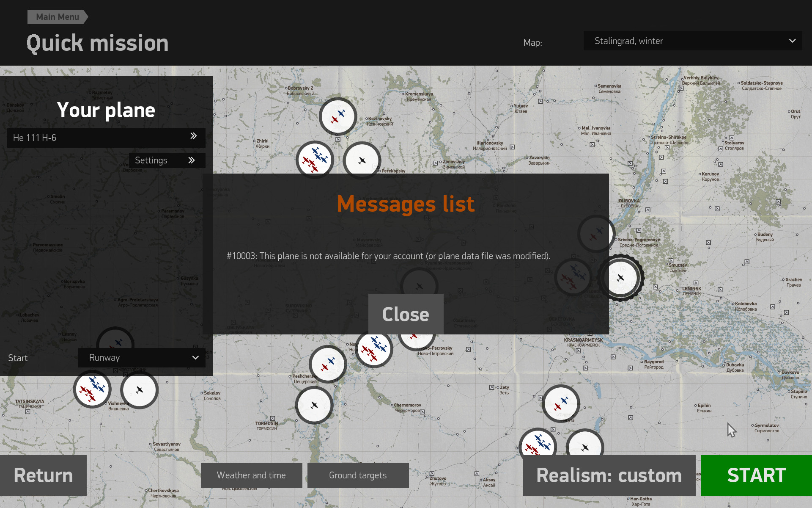
Task: Open He 111 H-6 plane selection list
Action: [106, 138]
